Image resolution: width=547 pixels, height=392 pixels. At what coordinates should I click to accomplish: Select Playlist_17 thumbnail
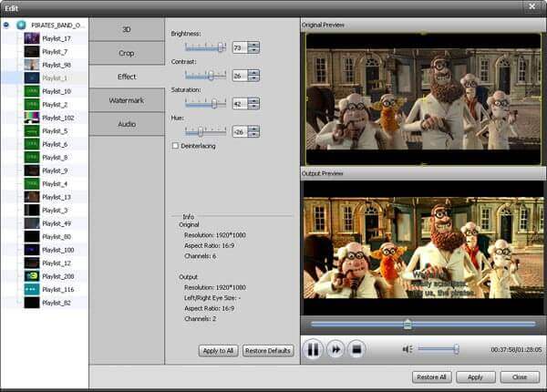coord(32,38)
